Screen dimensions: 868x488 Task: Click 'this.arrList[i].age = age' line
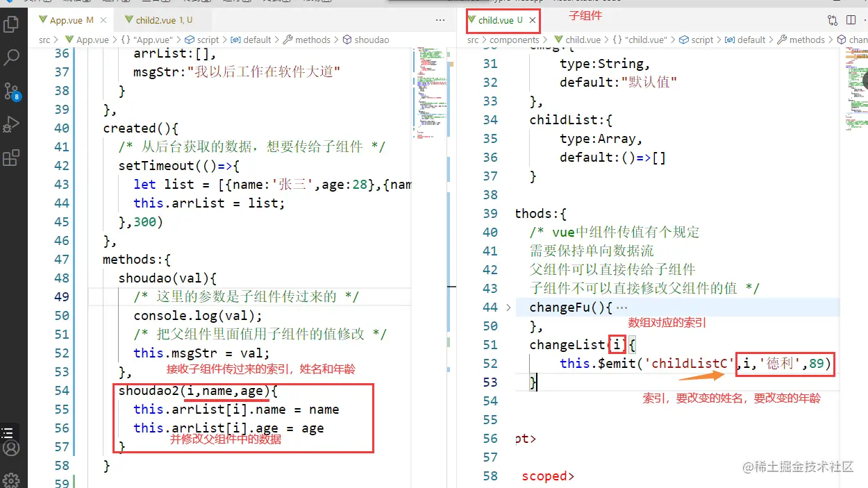tap(228, 428)
